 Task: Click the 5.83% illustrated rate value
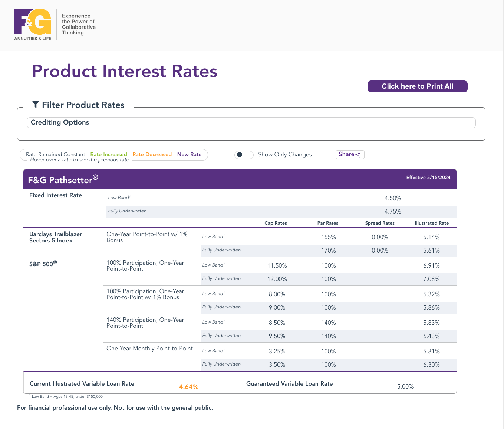coord(431,323)
